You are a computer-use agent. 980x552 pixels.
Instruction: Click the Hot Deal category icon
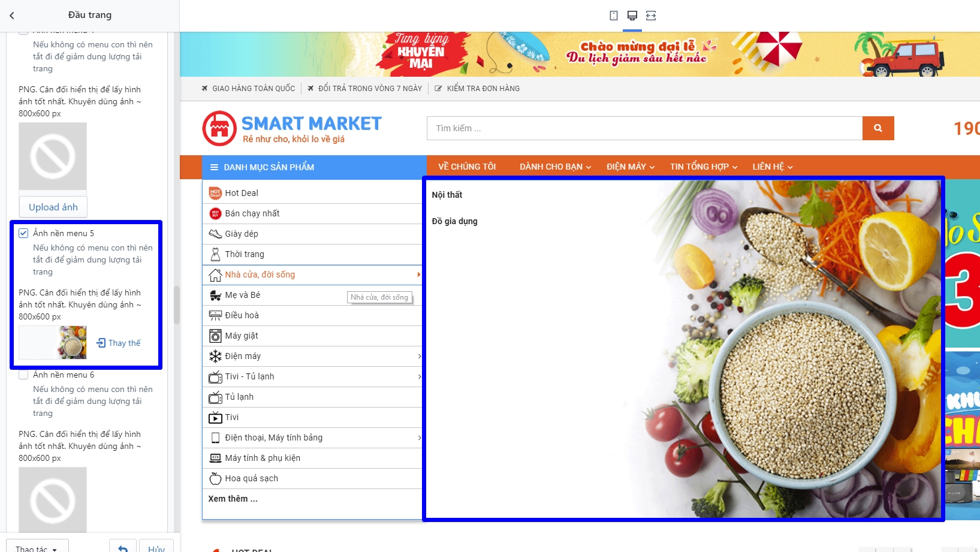pos(215,193)
